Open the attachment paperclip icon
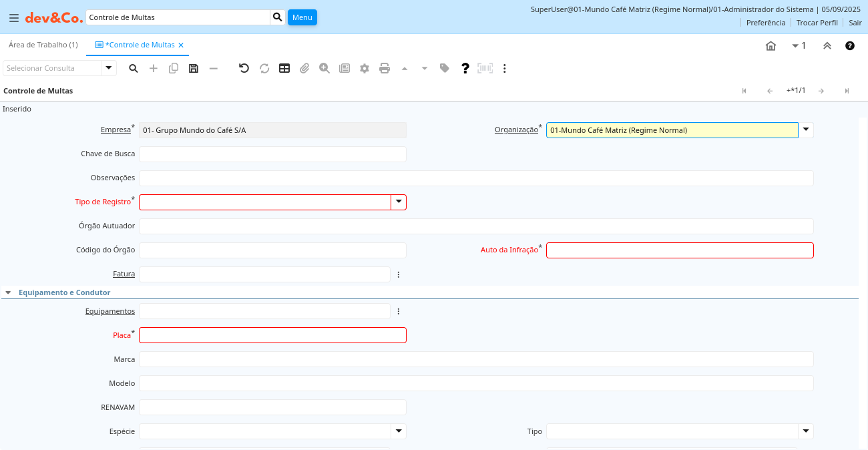Viewport: 868px width, 450px height. (x=304, y=68)
